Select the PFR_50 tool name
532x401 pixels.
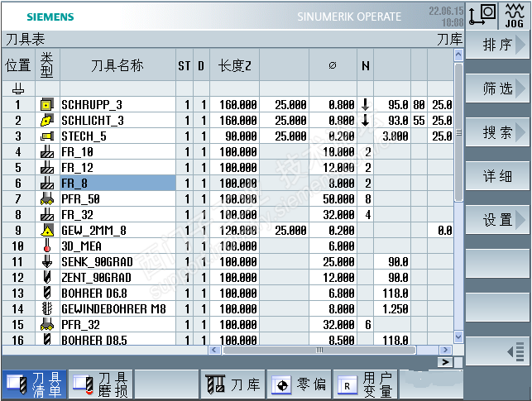[80, 199]
